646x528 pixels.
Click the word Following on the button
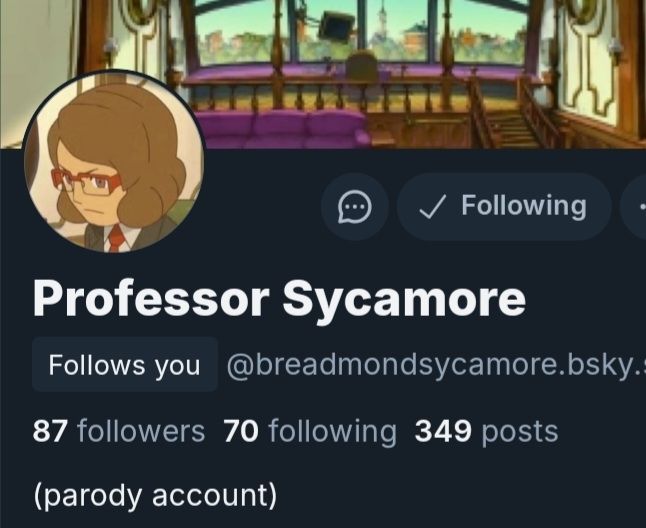point(524,206)
